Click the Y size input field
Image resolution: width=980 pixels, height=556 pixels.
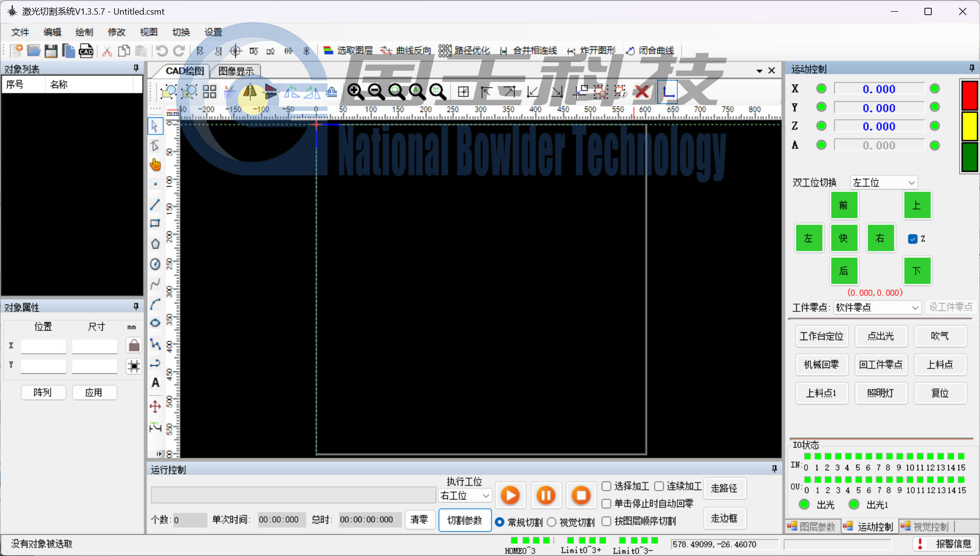pyautogui.click(x=95, y=366)
